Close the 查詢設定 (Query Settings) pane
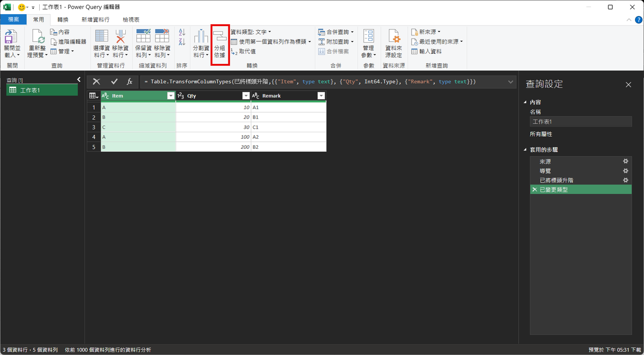 (628, 85)
